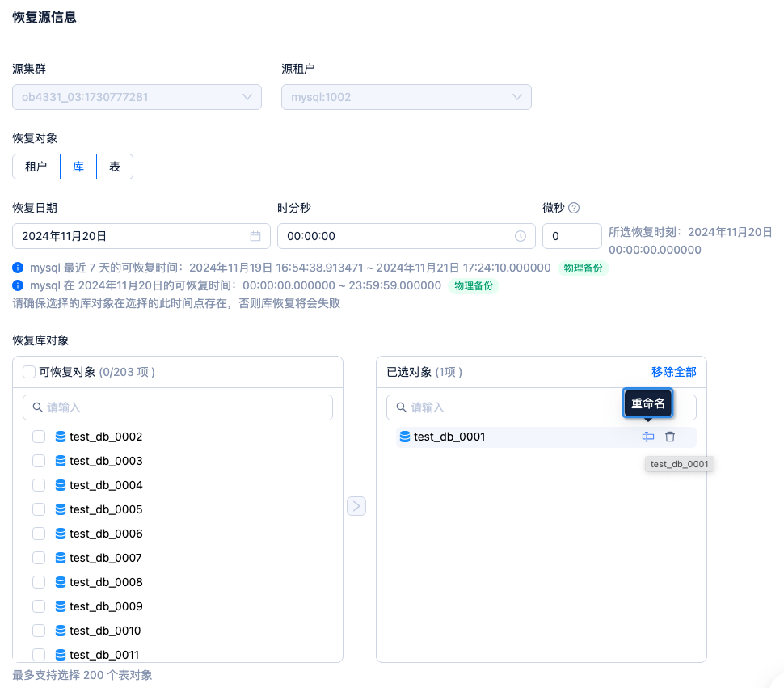Open the 源集群 dropdown
784x688 pixels.
(x=137, y=97)
